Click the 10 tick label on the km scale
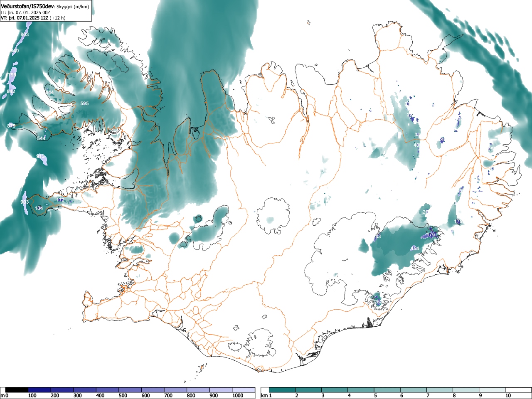This screenshot has width=532, height=399. (x=508, y=396)
